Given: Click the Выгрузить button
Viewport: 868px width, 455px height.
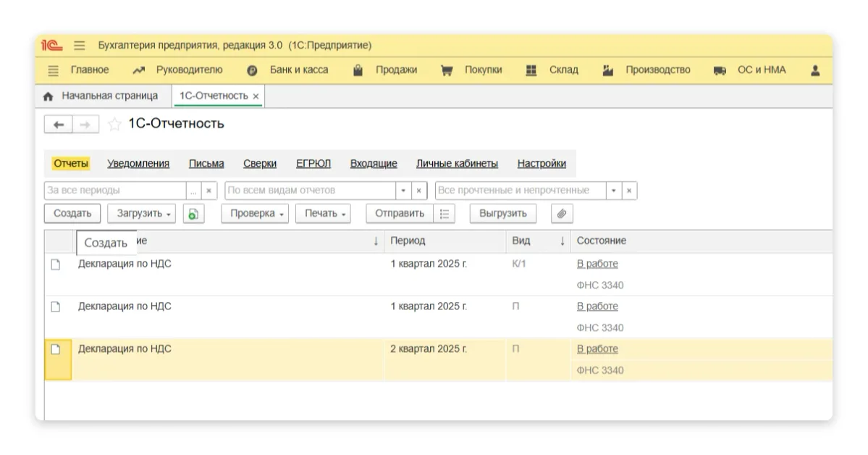Looking at the screenshot, I should point(502,214).
